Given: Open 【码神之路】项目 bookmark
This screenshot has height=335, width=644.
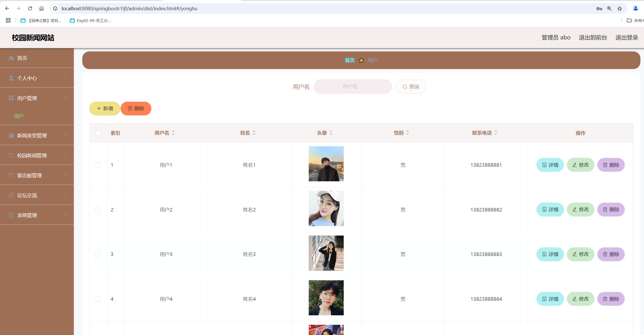Looking at the screenshot, I should (41, 20).
